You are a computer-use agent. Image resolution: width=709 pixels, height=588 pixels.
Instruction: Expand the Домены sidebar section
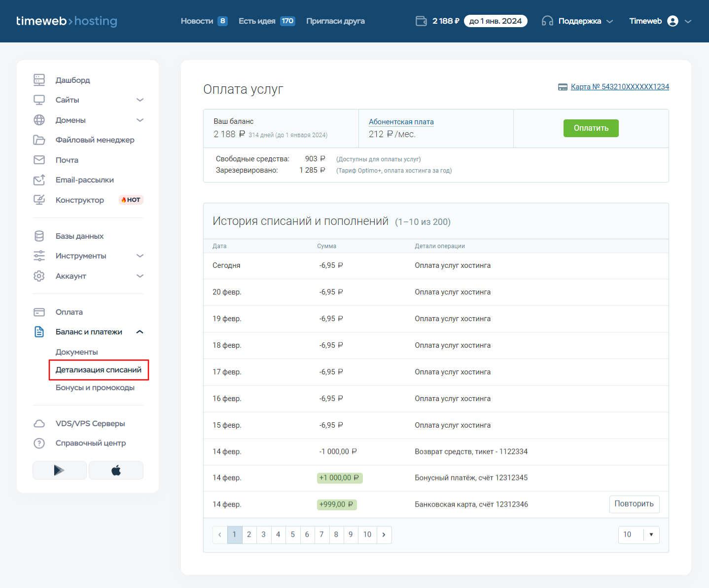pyautogui.click(x=140, y=120)
